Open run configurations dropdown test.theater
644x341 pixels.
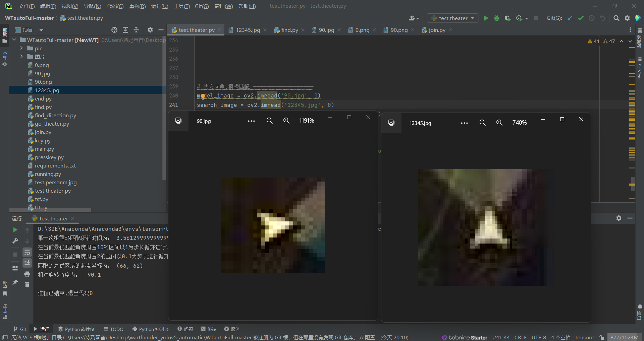click(452, 18)
